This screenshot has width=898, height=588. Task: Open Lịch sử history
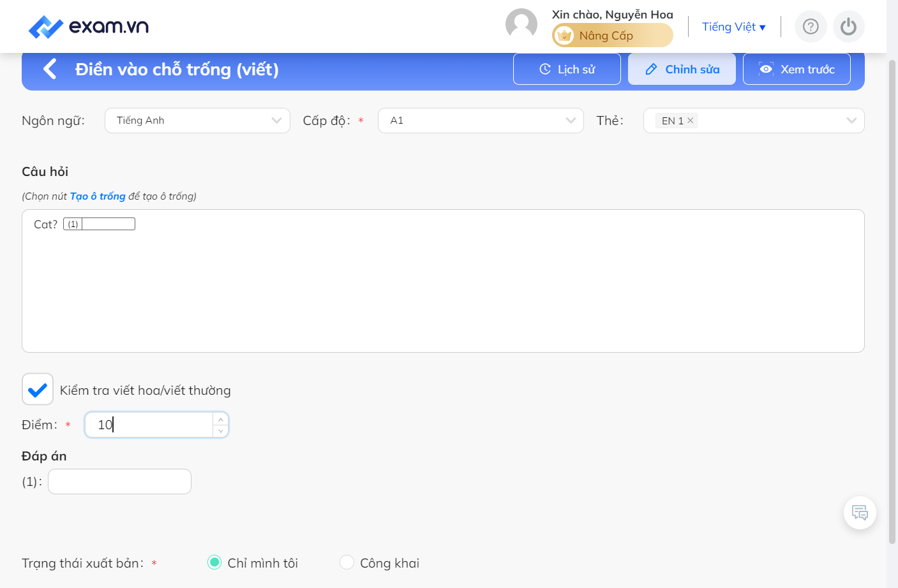pyautogui.click(x=567, y=69)
